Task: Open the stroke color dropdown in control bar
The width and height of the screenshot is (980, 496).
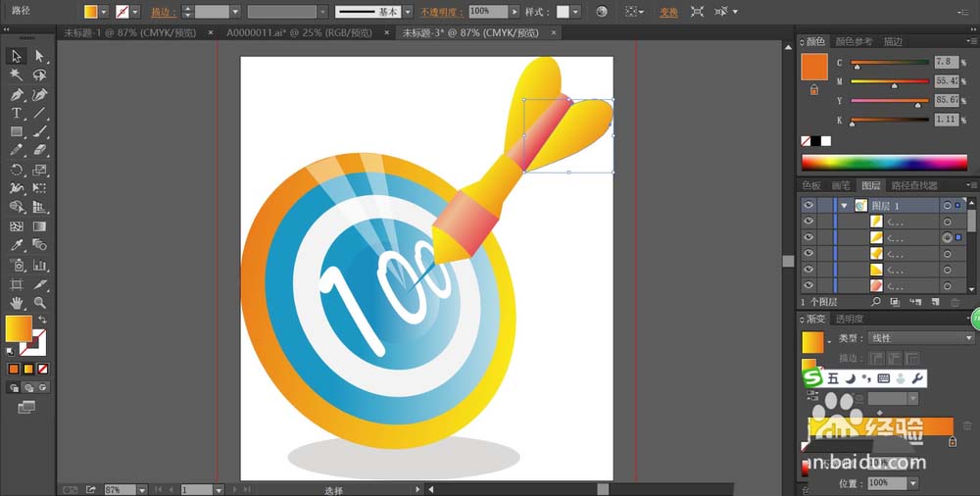Action: (135, 12)
